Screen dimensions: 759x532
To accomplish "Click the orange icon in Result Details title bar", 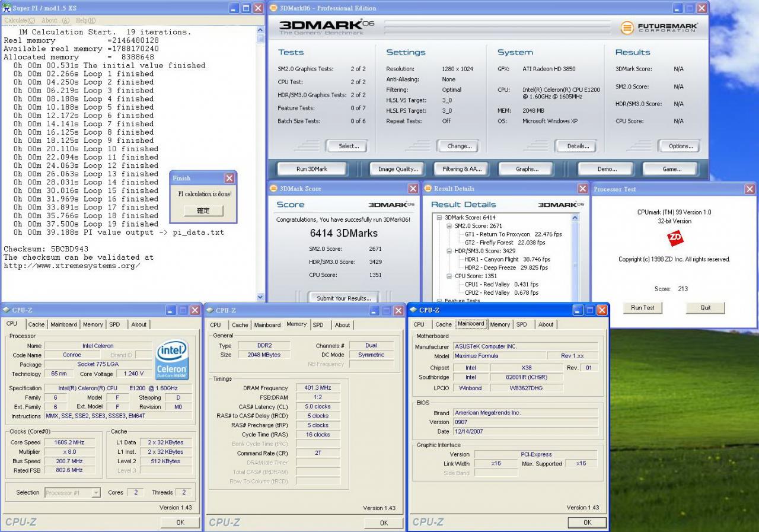I will [x=428, y=189].
